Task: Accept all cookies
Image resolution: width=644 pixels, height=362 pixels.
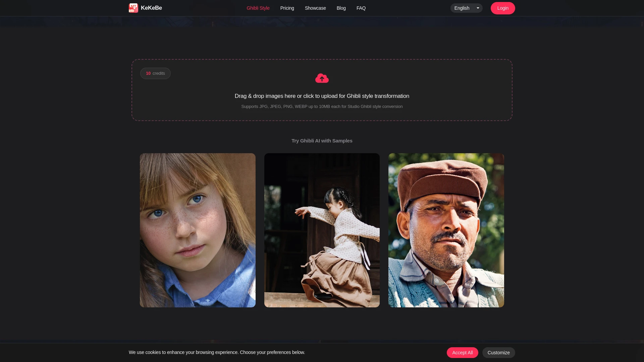Action: (x=462, y=353)
